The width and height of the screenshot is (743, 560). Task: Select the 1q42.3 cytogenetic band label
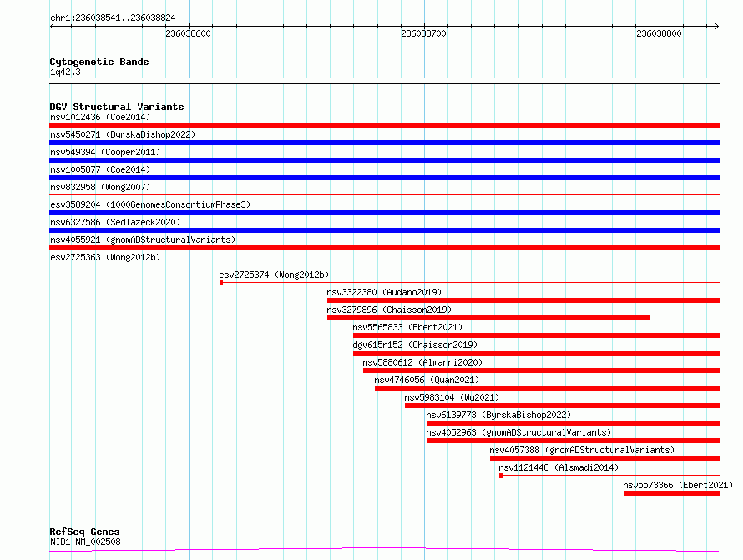point(65,72)
